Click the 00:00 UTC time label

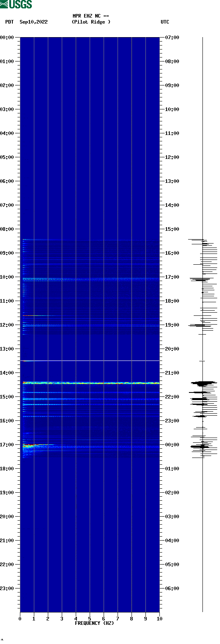click(172, 445)
